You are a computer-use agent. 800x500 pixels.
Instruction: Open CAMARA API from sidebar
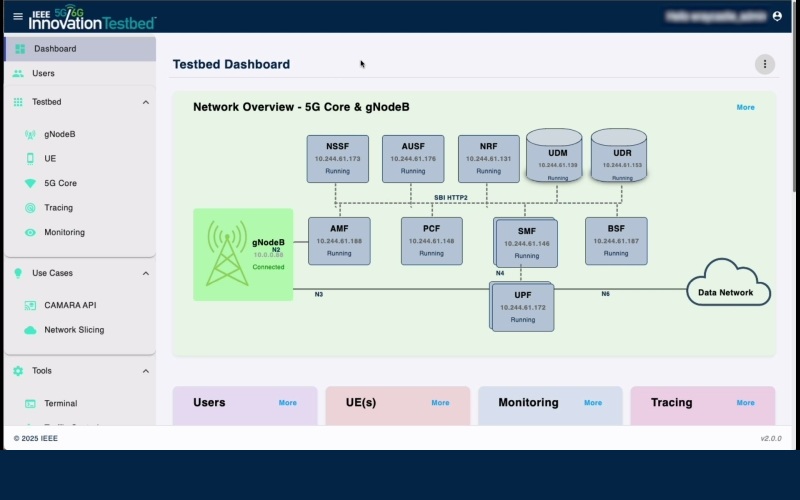pyautogui.click(x=70, y=305)
